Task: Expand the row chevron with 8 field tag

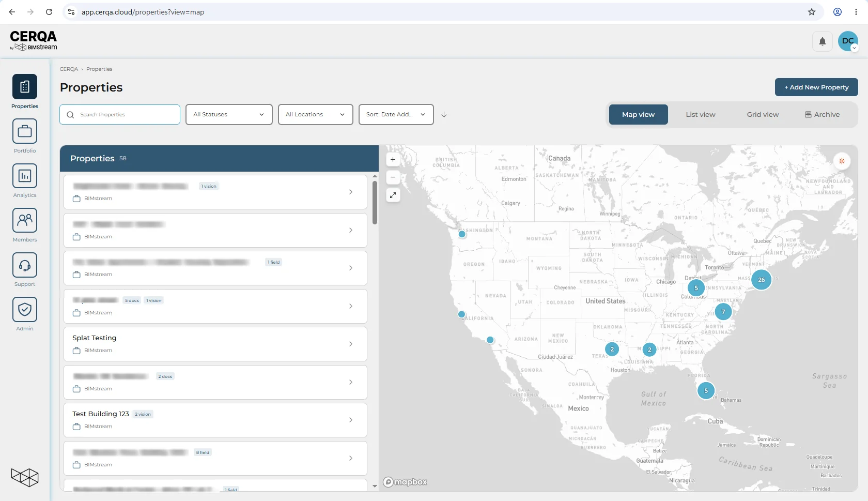Action: (351, 459)
